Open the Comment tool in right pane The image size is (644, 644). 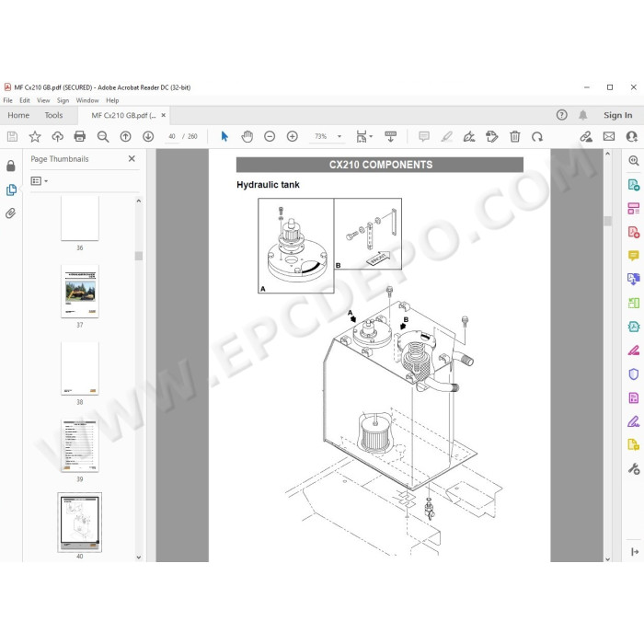click(x=634, y=256)
